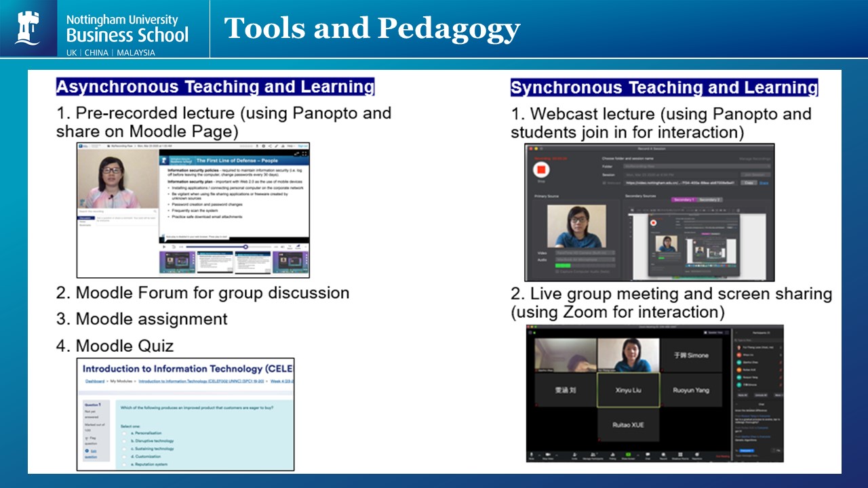
Task: Click Join Session button in recorder
Action: [x=755, y=175]
